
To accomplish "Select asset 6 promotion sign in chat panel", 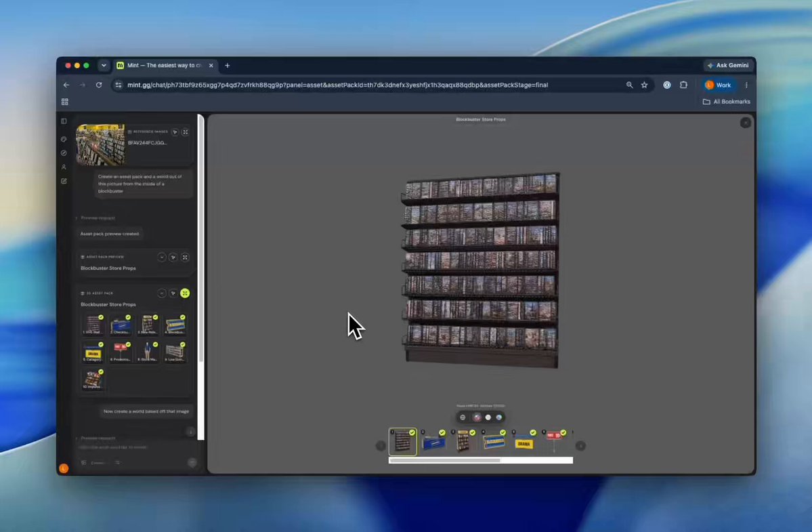I will pos(120,352).
